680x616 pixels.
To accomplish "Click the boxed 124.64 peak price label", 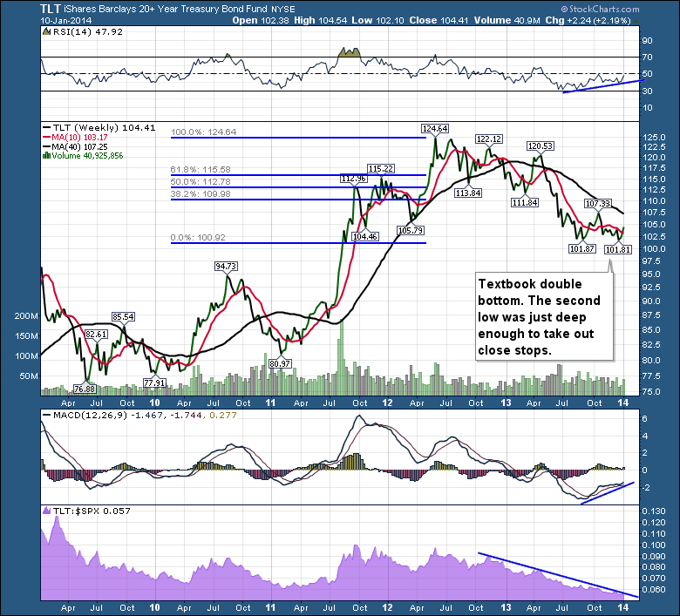I will pos(435,128).
